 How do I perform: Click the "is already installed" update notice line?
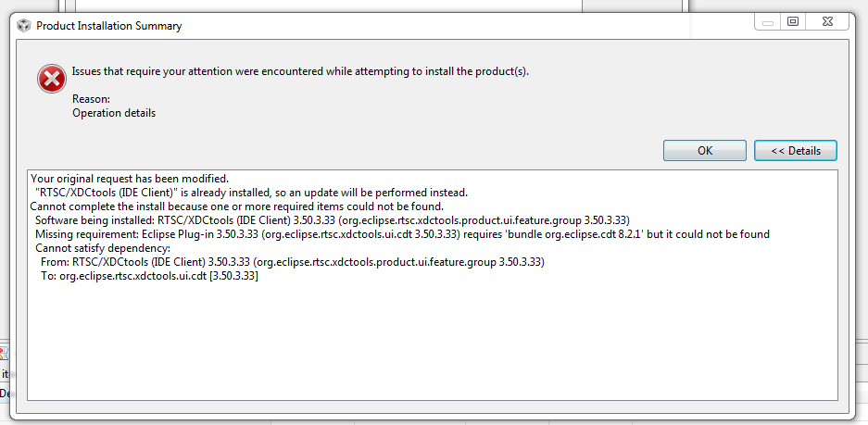point(251,193)
